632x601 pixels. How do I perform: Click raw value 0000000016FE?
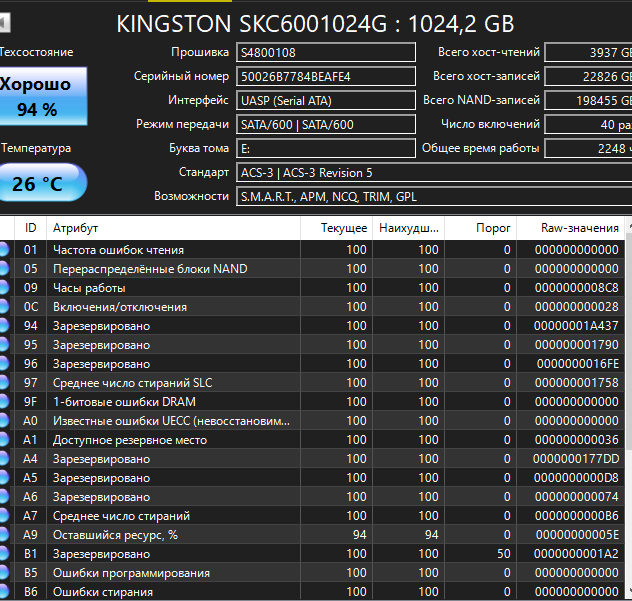click(x=578, y=364)
